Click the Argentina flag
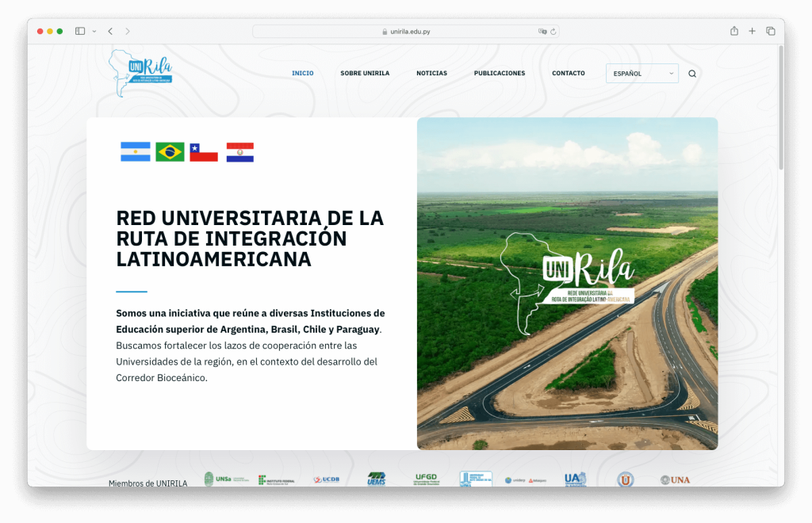812x523 pixels. point(136,152)
